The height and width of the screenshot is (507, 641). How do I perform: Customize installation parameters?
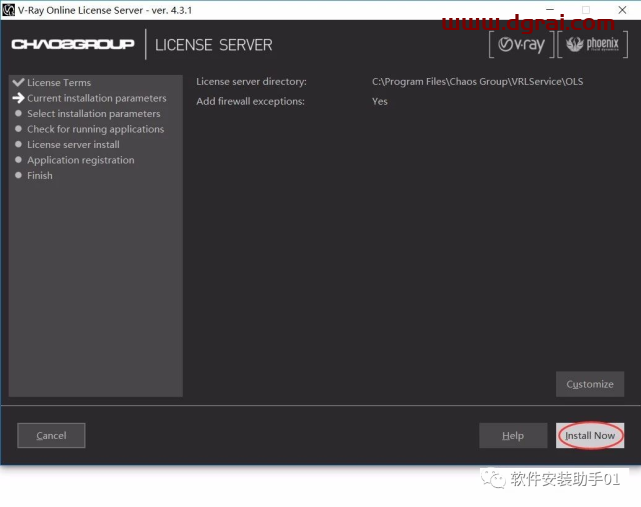coord(589,384)
